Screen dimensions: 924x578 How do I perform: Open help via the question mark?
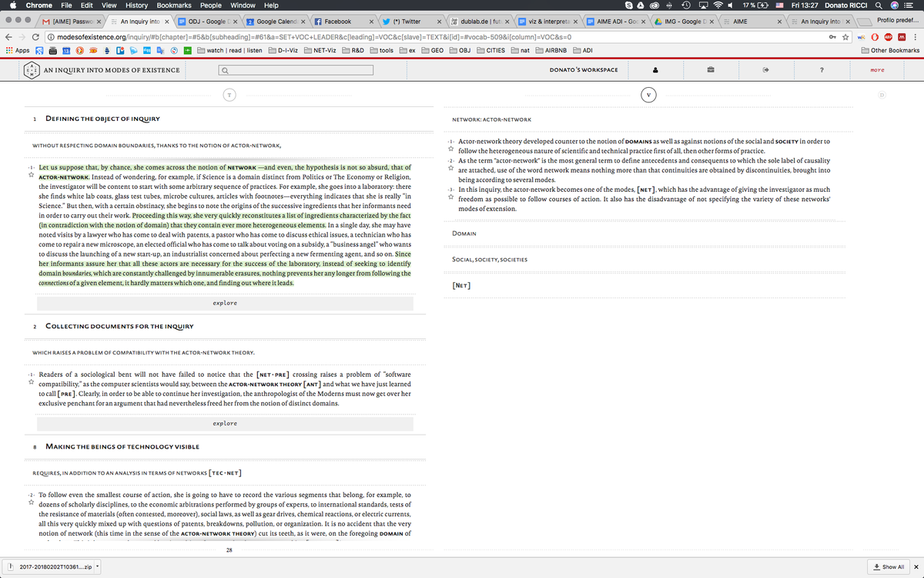[822, 70]
